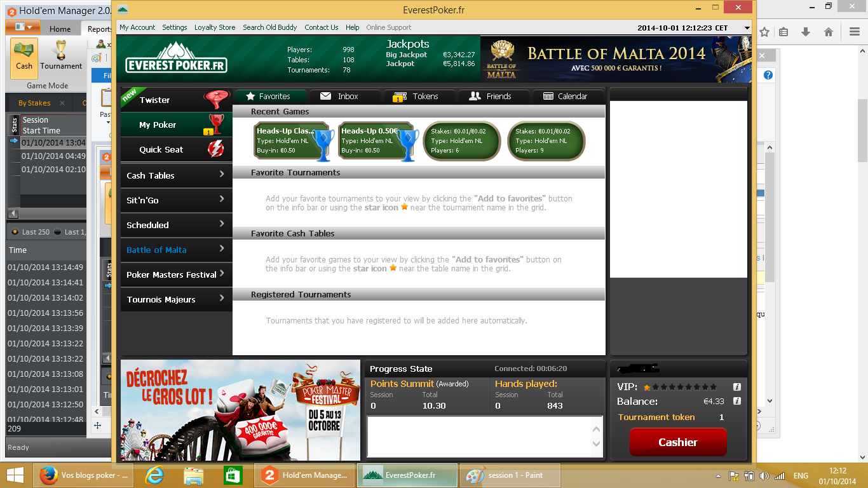The image size is (868, 488).
Task: Open the Help menu
Action: tap(352, 27)
